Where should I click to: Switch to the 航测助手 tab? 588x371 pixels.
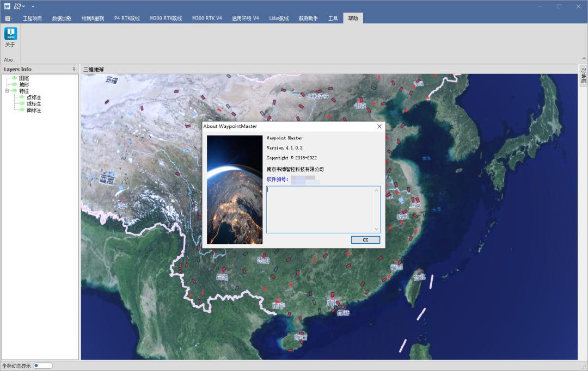[308, 18]
